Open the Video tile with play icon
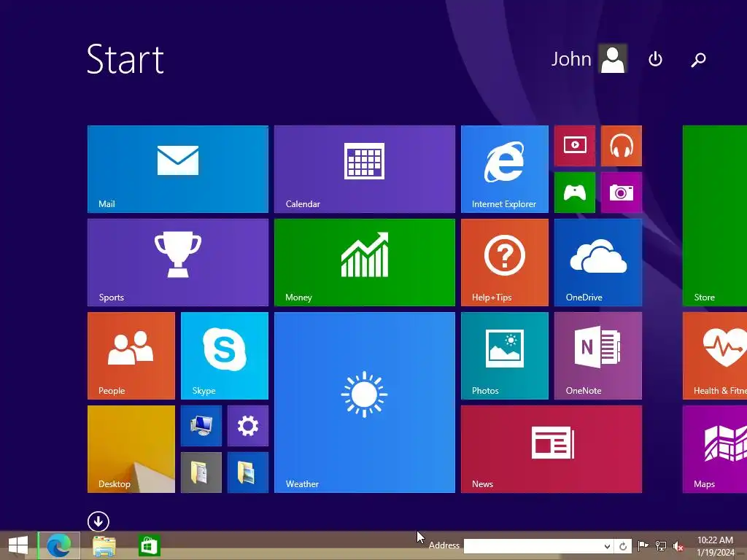 click(575, 146)
